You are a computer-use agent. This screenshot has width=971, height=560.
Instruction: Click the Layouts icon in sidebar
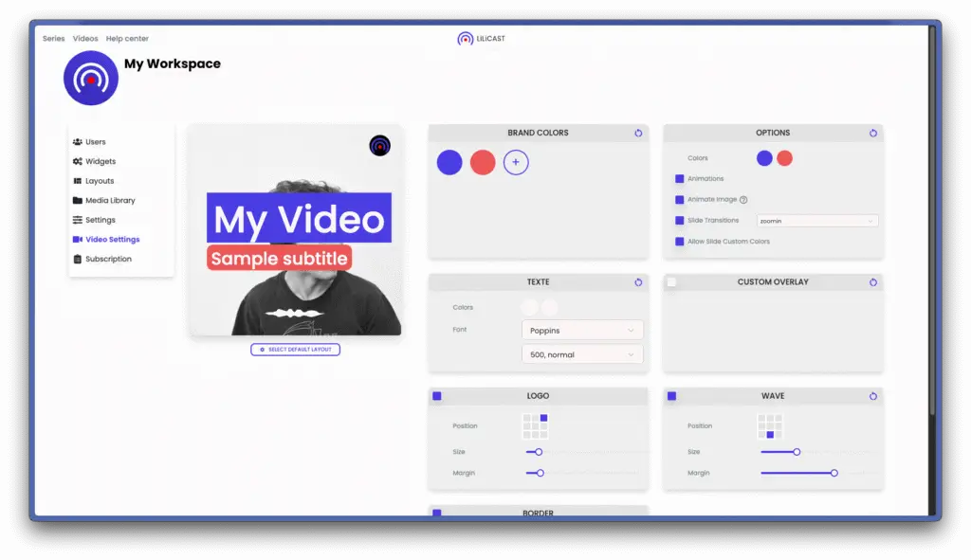click(x=78, y=181)
